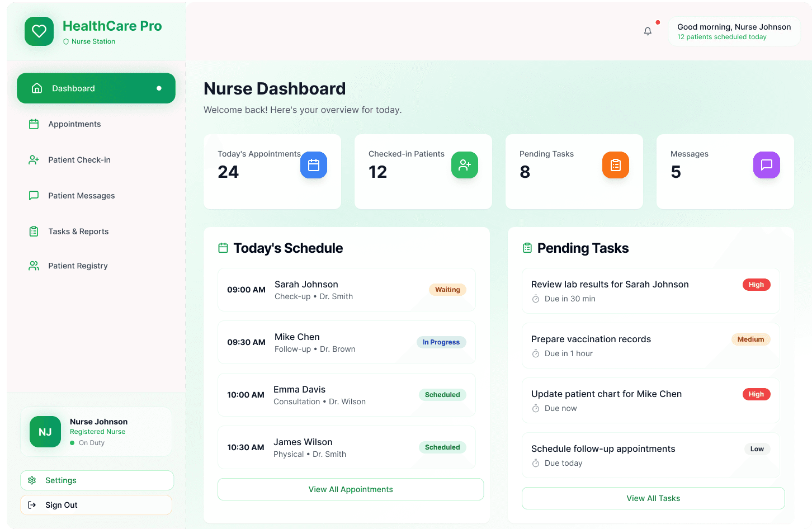
Task: Click the timer icon next to Due in 30 min
Action: pyautogui.click(x=536, y=299)
